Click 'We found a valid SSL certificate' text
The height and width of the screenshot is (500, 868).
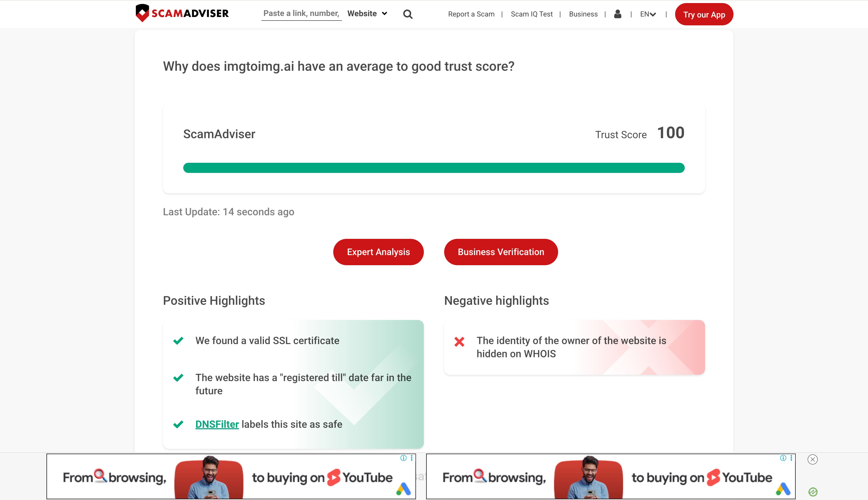click(268, 341)
